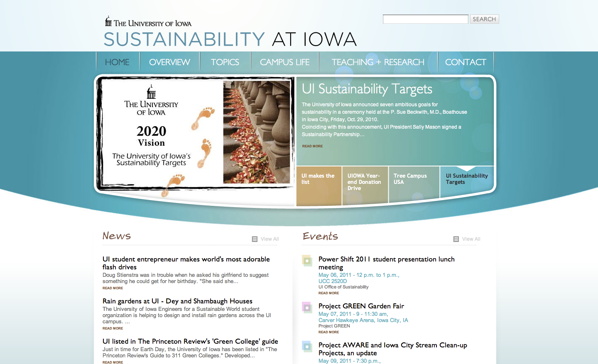The height and width of the screenshot is (364, 598).
Task: Click View All link for Events
Action: tap(471, 239)
